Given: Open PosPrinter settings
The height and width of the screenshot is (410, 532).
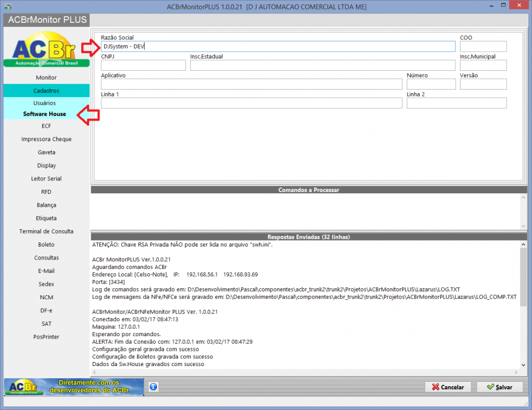Looking at the screenshot, I should click(46, 337).
